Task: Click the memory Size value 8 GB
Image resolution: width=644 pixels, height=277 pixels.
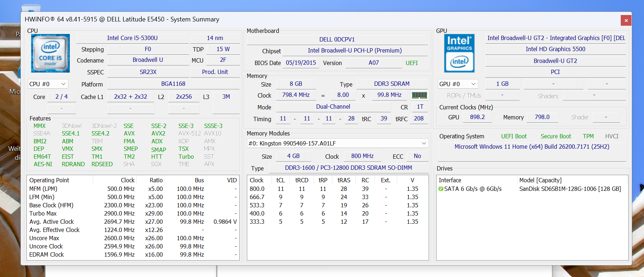Action: [x=296, y=84]
